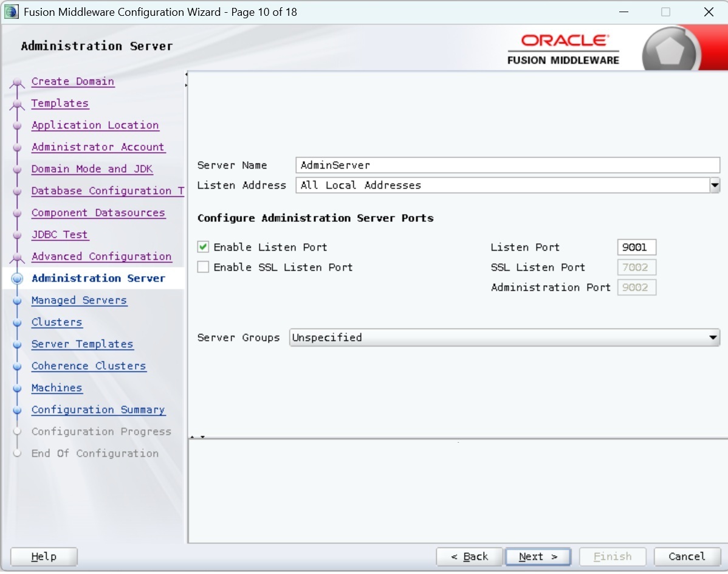Close the Configuration Wizard window

(x=709, y=12)
